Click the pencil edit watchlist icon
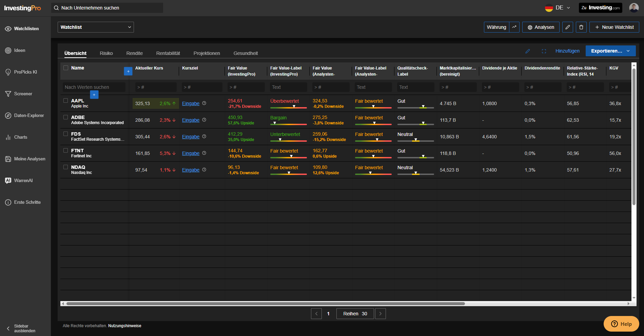 (568, 27)
